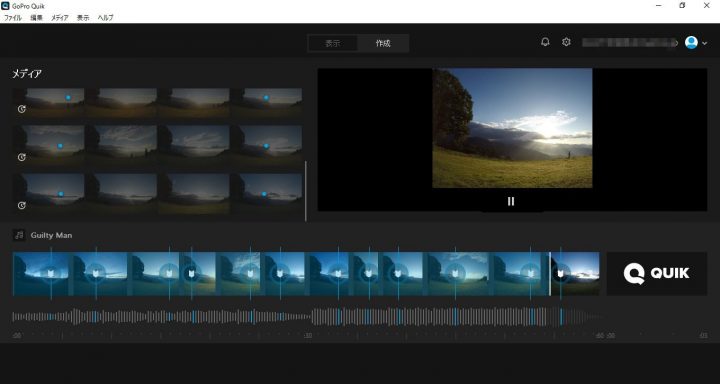Select the third thumbnail in the top media row
Image resolution: width=720 pixels, height=384 pixels.
193,103
